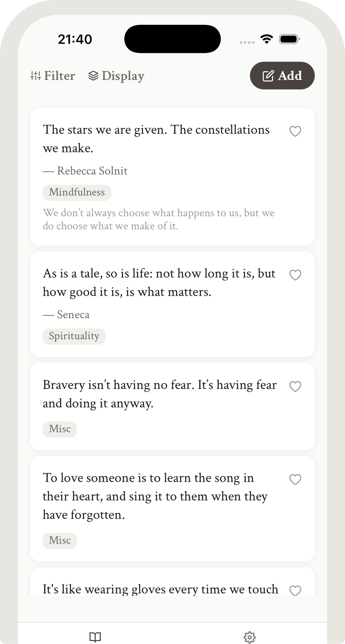
Task: Tap the Misc tag on the bravery quote
Action: pyautogui.click(x=60, y=429)
